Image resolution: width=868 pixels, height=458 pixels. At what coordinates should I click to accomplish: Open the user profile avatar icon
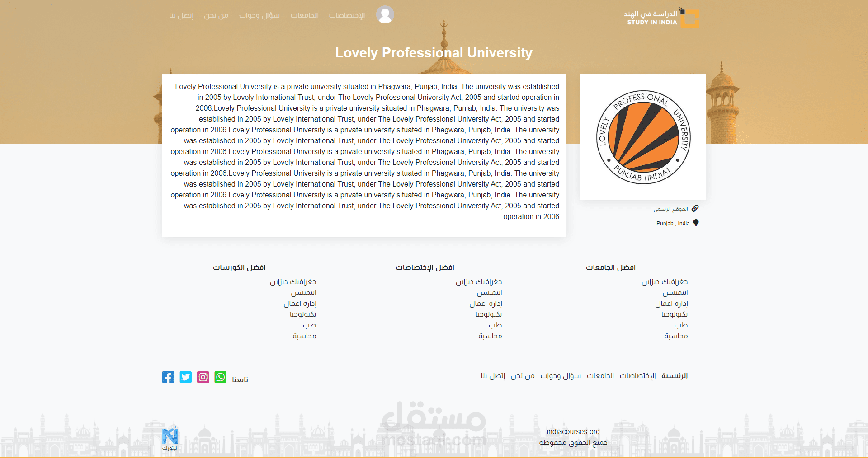point(385,14)
